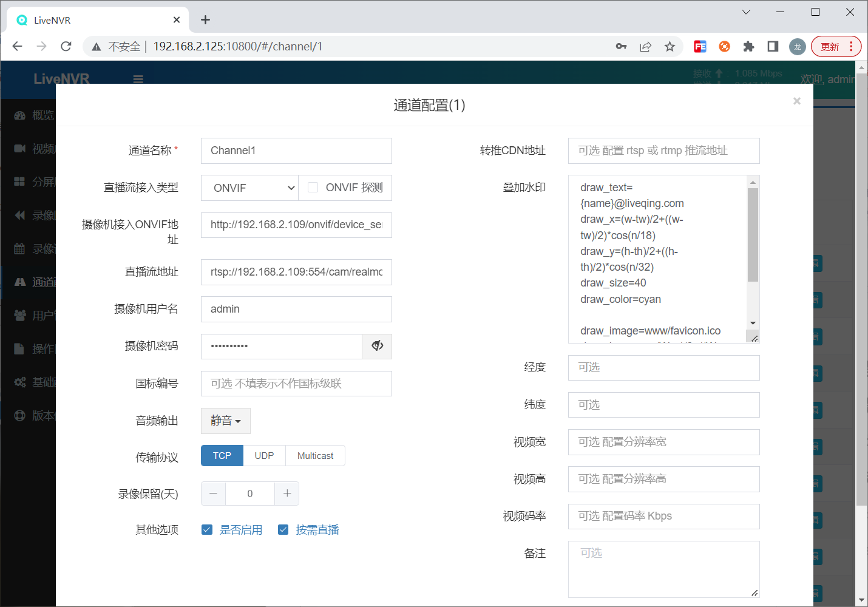
Task: Focus the camera password field
Action: (282, 346)
